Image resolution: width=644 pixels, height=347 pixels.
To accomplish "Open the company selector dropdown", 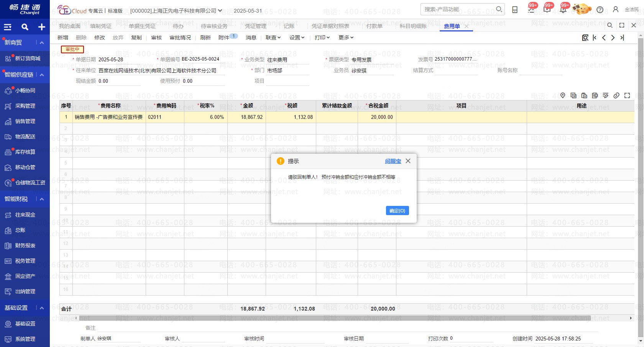I will tap(220, 11).
